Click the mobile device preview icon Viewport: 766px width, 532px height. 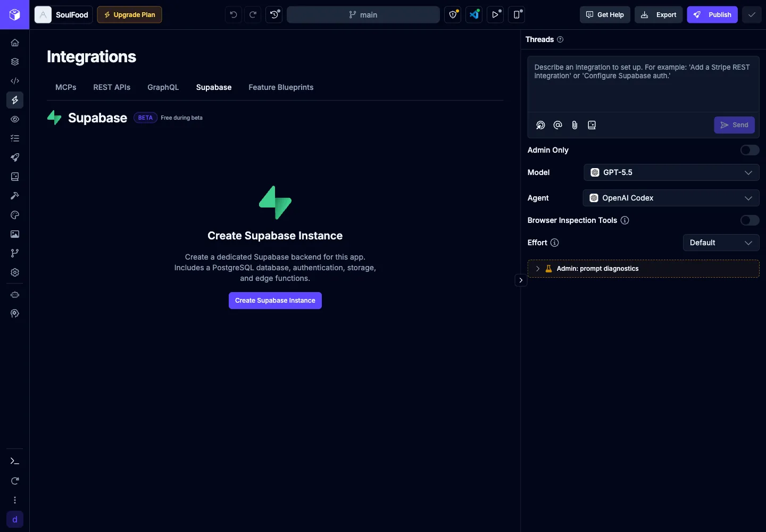click(517, 15)
